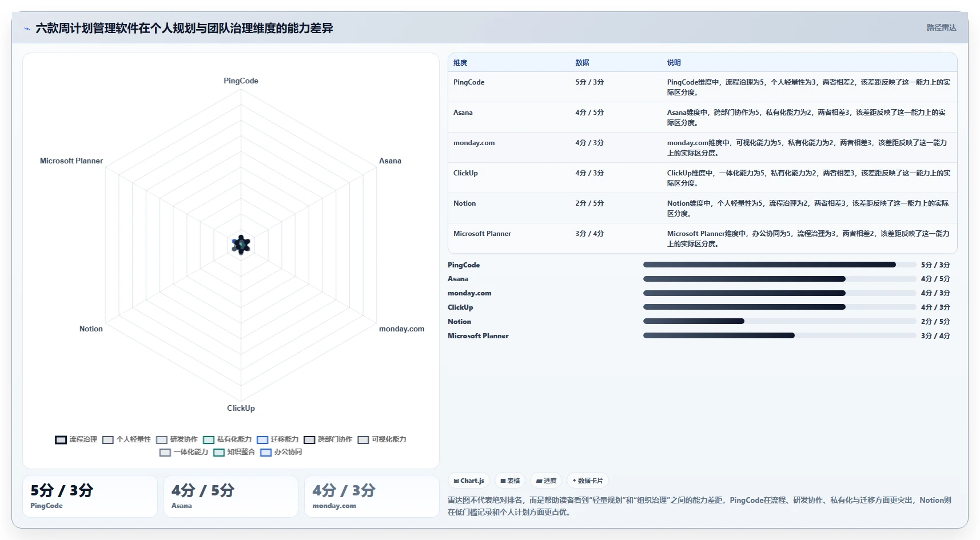Toggle the 研发协作 legend series
The image size is (980, 540).
point(177,439)
